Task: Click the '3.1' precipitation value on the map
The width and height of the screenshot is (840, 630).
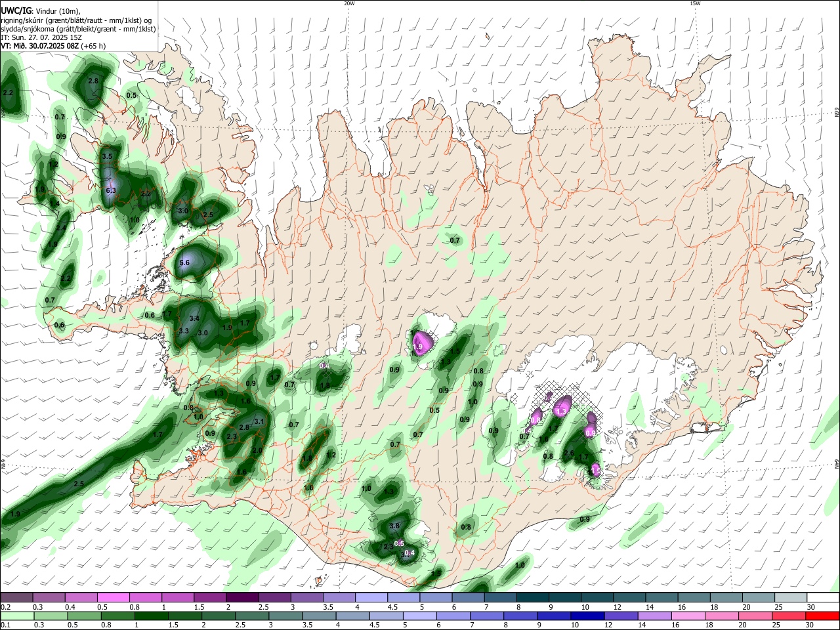Action: (x=259, y=421)
